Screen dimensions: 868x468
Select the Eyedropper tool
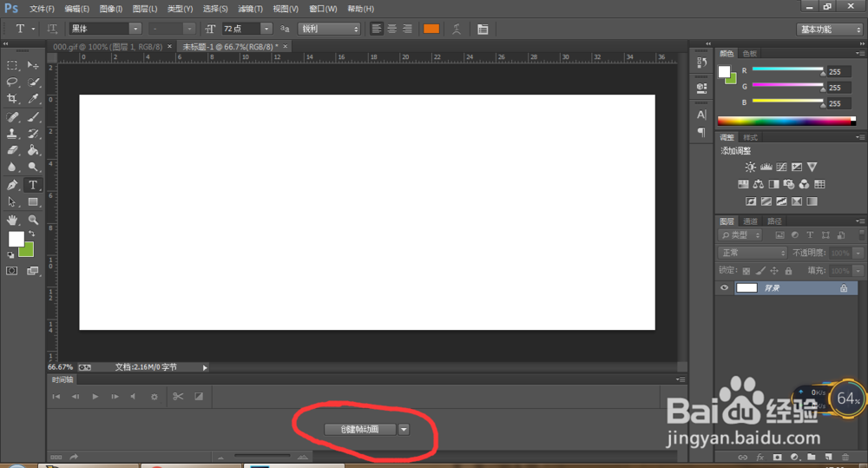(x=33, y=99)
